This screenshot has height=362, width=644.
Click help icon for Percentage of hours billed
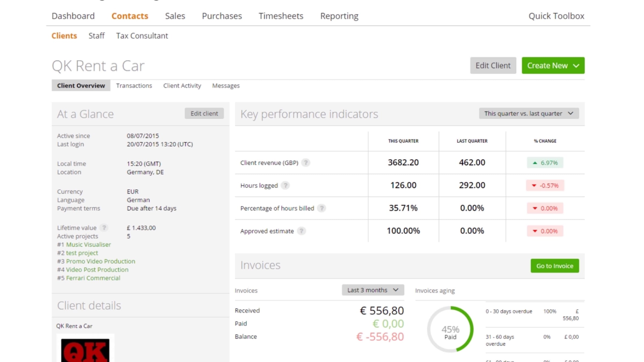coord(321,208)
